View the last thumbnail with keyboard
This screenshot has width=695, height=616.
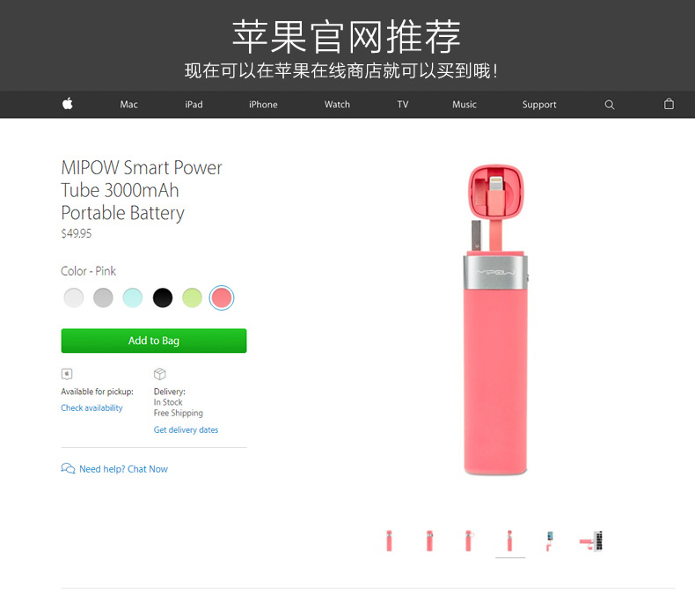591,540
